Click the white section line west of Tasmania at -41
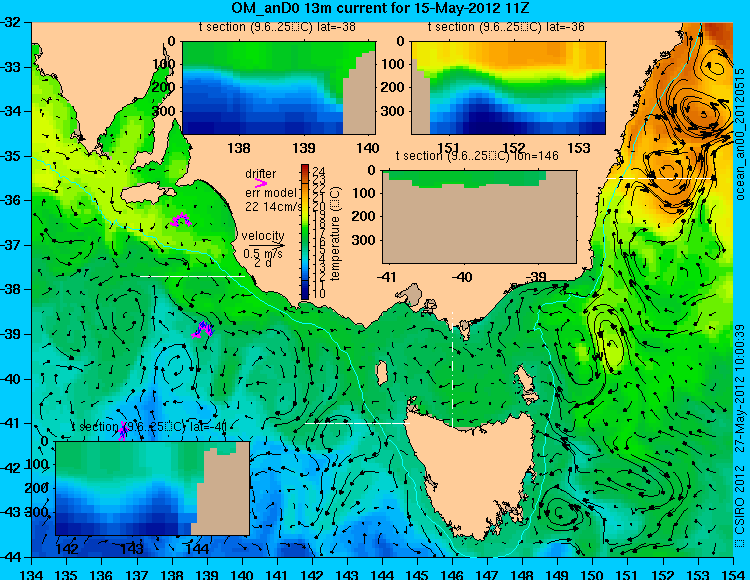 pyautogui.click(x=357, y=423)
